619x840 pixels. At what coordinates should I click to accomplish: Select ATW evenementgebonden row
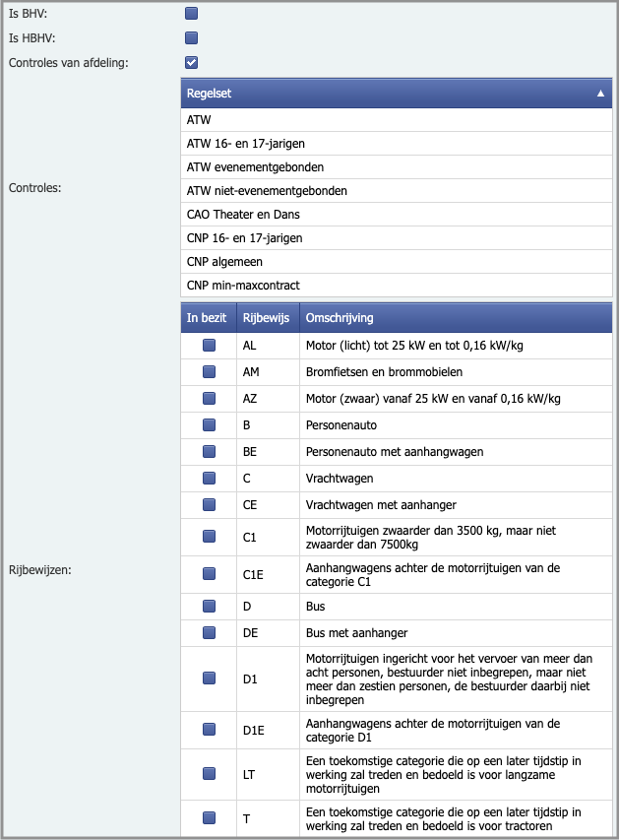coord(394,166)
